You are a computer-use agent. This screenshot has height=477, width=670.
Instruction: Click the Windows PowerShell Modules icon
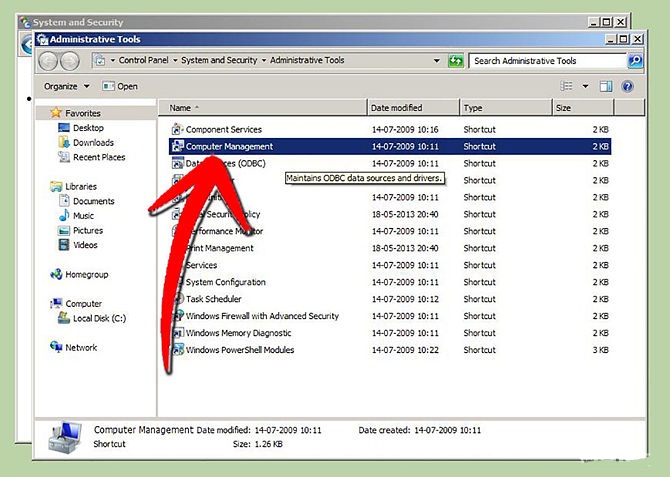[x=177, y=350]
